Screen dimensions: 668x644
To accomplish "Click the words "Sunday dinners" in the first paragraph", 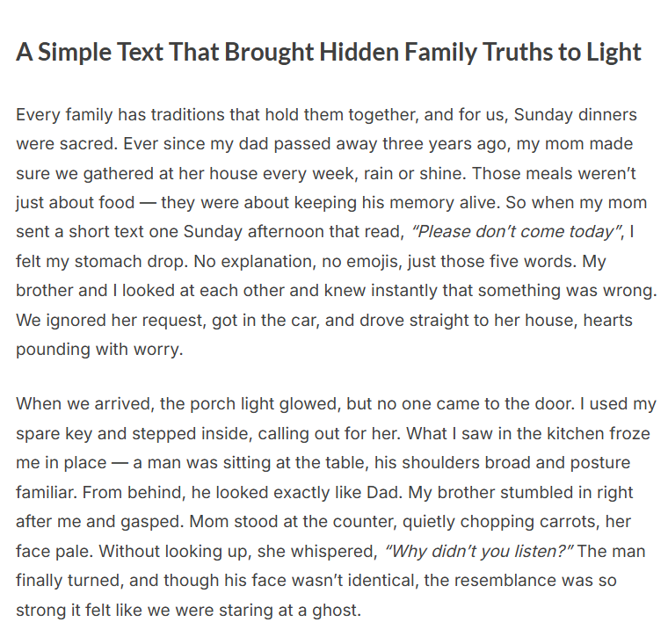I will (581, 115).
